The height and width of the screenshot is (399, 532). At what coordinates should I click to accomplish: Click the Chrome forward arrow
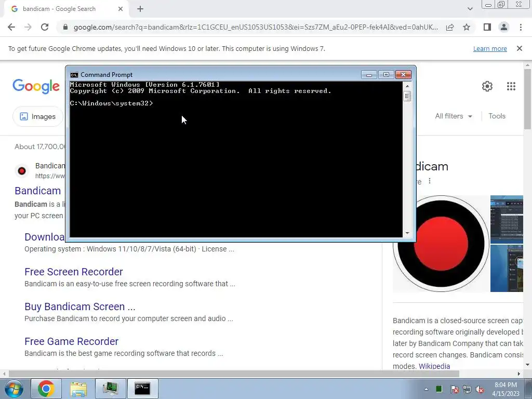click(x=28, y=27)
